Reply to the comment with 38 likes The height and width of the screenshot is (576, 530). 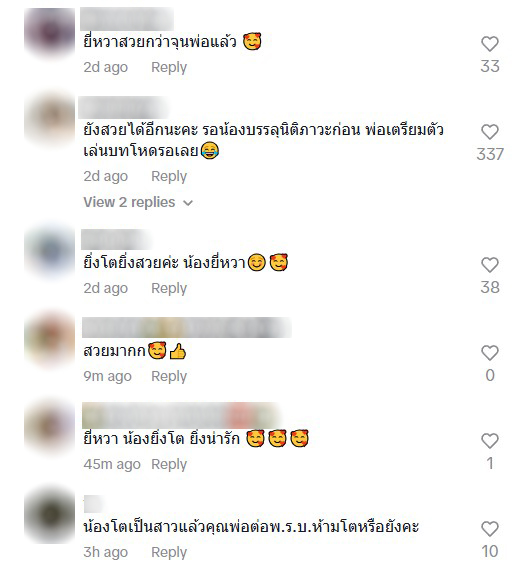[169, 288]
